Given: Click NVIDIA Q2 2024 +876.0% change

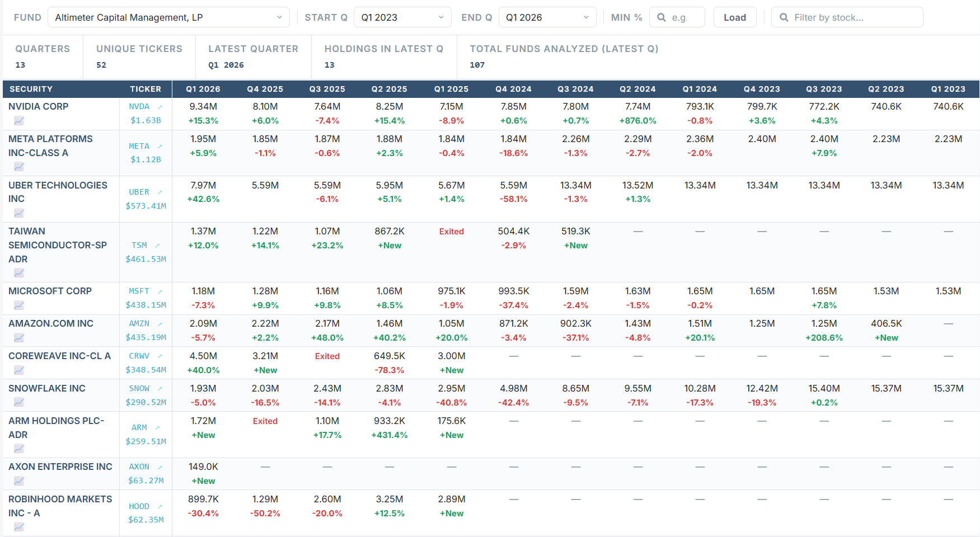Looking at the screenshot, I should point(638,121).
